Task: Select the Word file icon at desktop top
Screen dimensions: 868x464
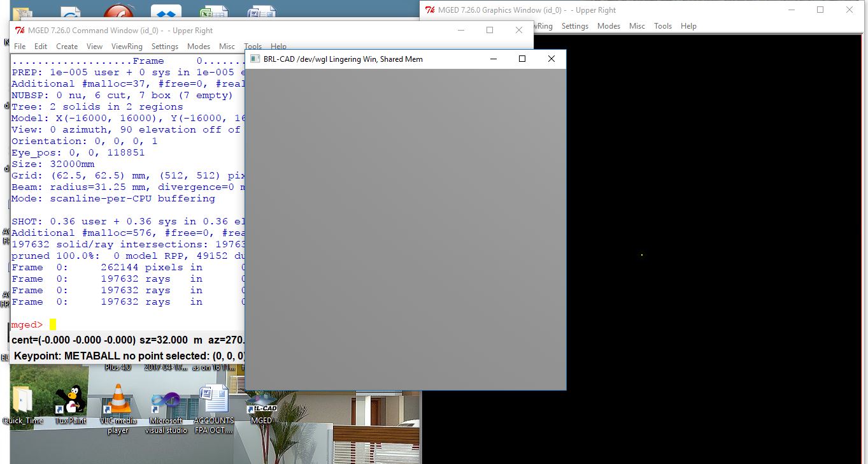Action: point(261,11)
